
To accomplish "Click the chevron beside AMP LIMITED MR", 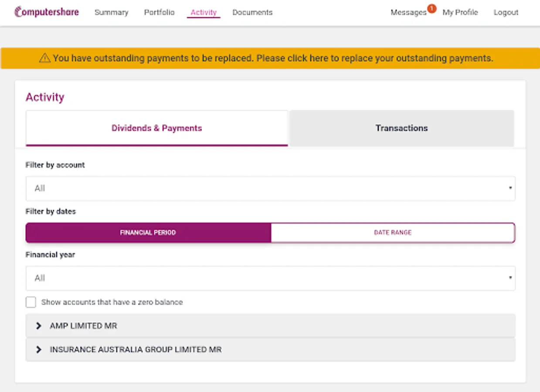I will 38,325.
